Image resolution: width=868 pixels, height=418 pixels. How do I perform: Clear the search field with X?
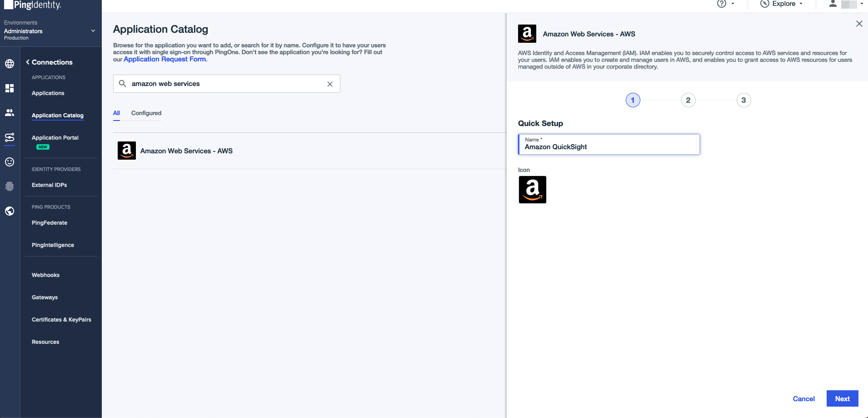(x=330, y=84)
